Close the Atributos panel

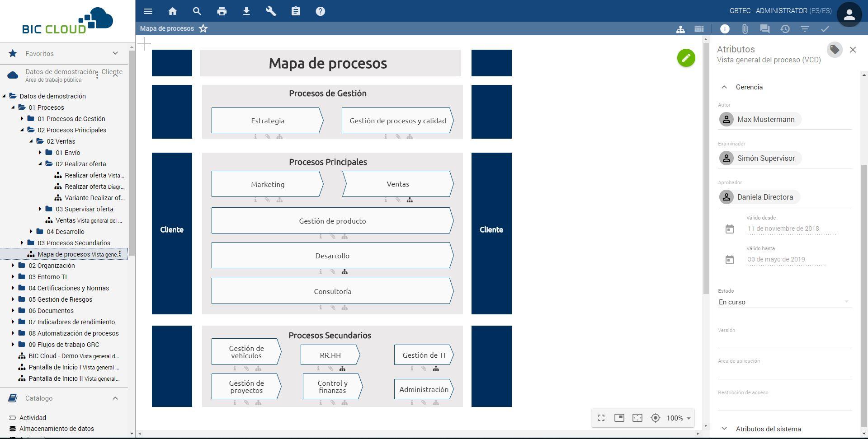coord(853,50)
